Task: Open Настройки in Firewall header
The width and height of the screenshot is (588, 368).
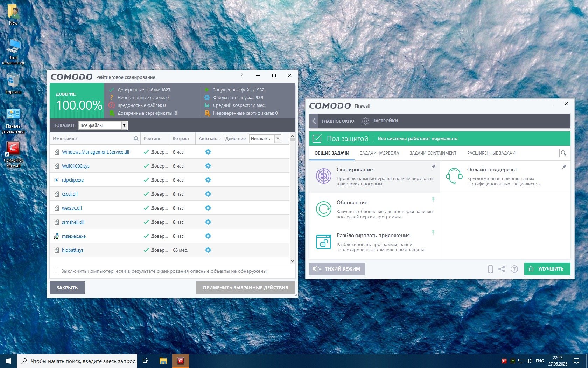Action: click(x=380, y=121)
